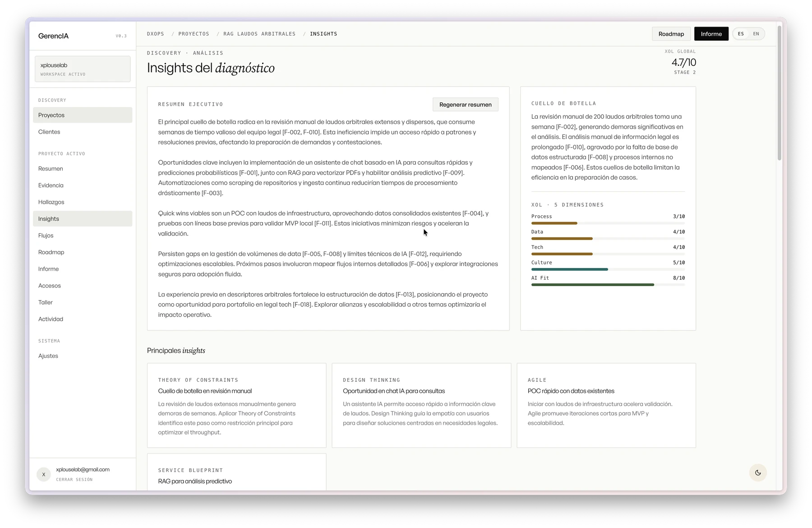Switch language to EN
Screen dimensions: 812x528
(756, 34)
